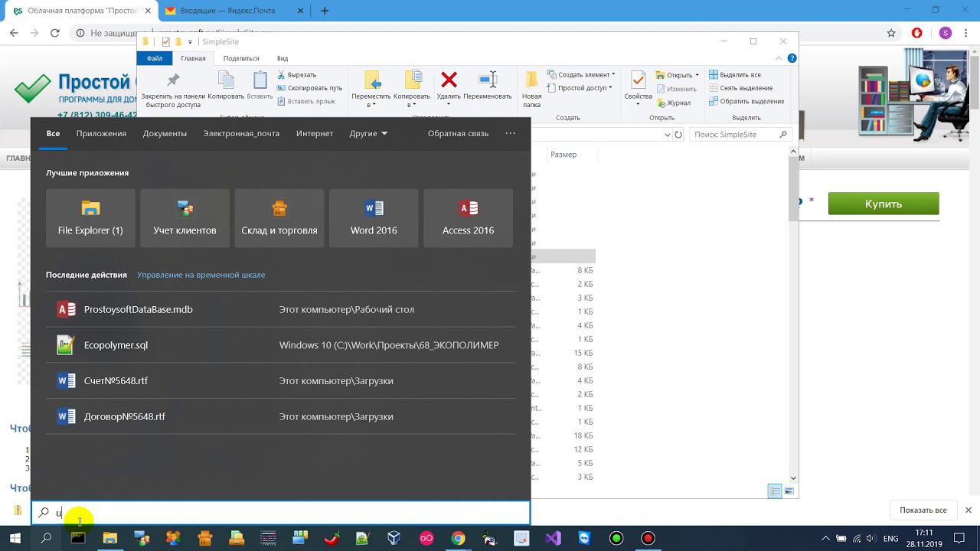Click Скопировать путь in the ribbon

coord(309,88)
